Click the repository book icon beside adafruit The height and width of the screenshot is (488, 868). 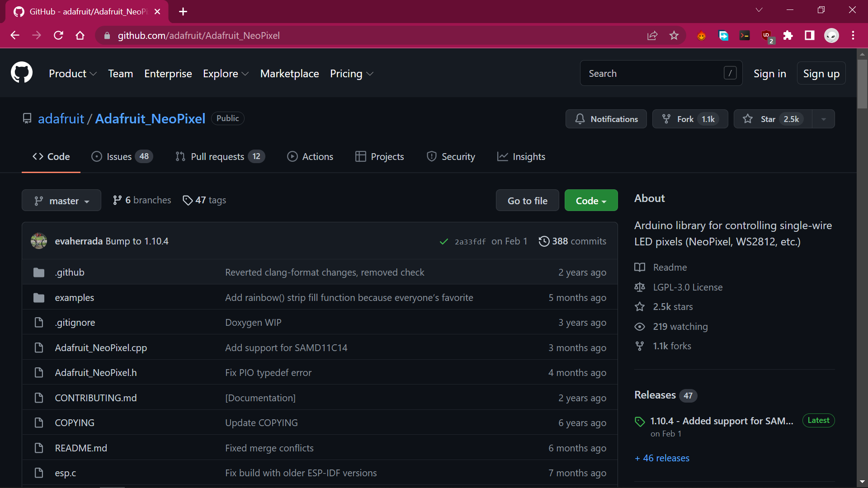[27, 118]
